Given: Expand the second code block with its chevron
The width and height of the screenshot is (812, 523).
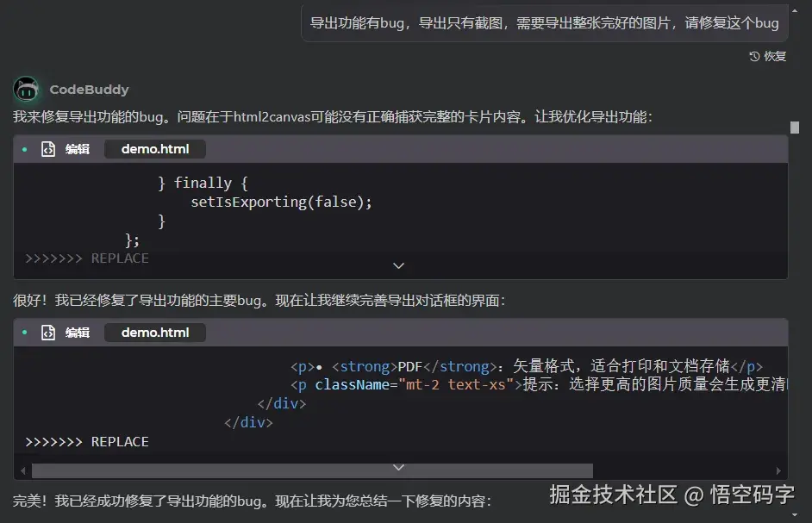Looking at the screenshot, I should 397,465.
